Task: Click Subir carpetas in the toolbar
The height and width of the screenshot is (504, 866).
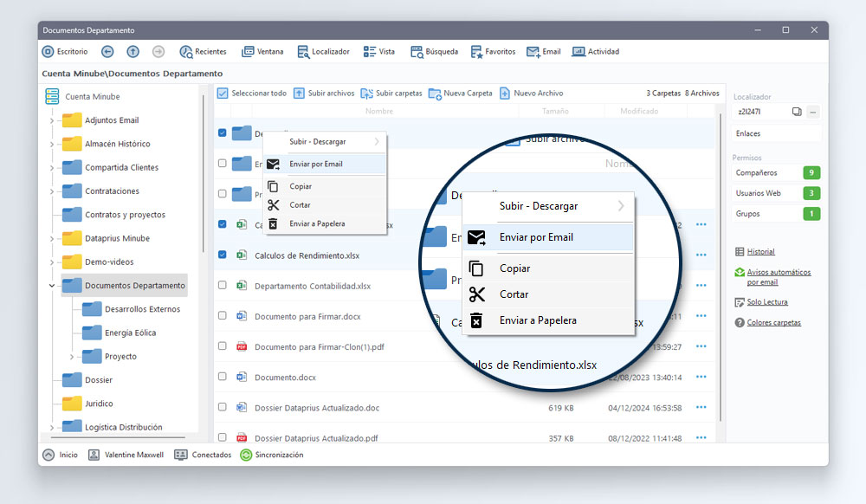Action: click(391, 94)
